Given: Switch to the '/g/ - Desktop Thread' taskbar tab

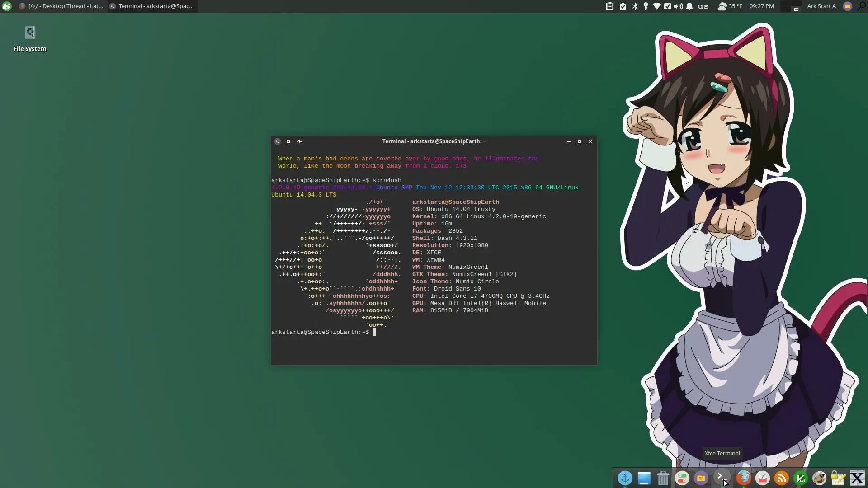Looking at the screenshot, I should pos(61,6).
